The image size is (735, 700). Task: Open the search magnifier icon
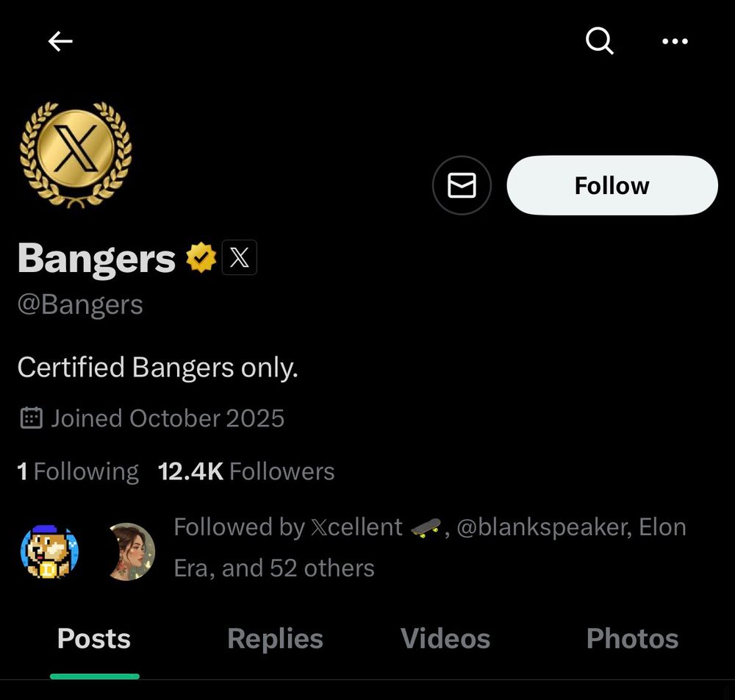click(x=600, y=41)
